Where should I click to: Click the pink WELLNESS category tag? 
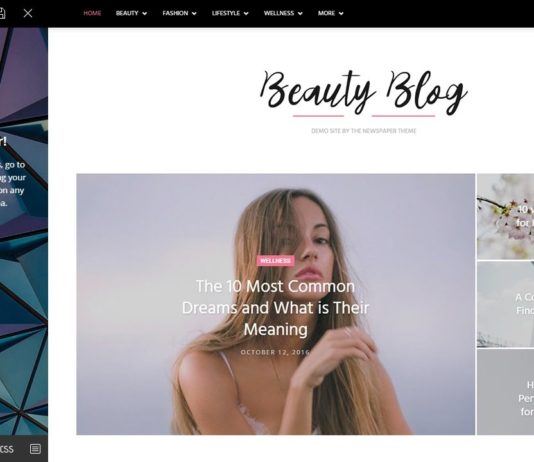(x=276, y=261)
